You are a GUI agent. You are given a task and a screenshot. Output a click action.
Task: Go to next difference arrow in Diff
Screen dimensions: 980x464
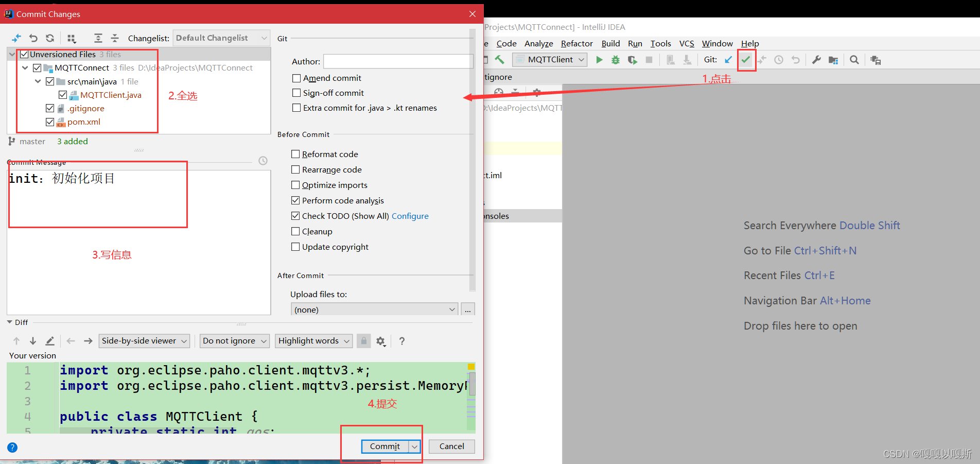(x=33, y=341)
